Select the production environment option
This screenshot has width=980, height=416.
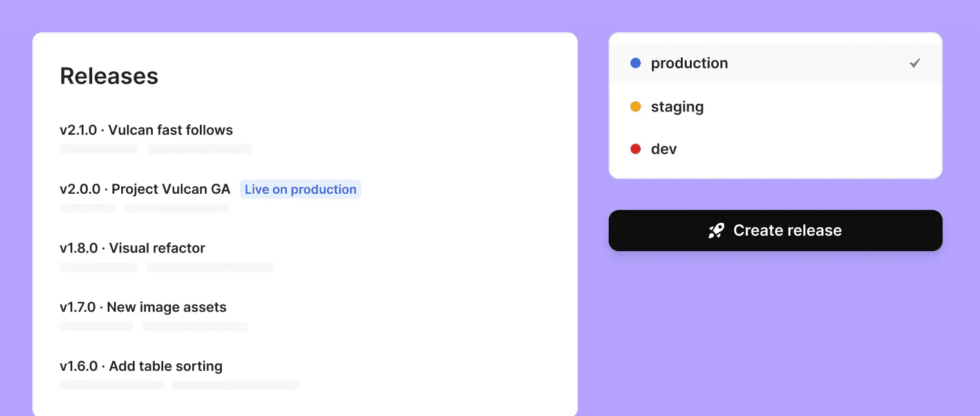click(x=776, y=63)
